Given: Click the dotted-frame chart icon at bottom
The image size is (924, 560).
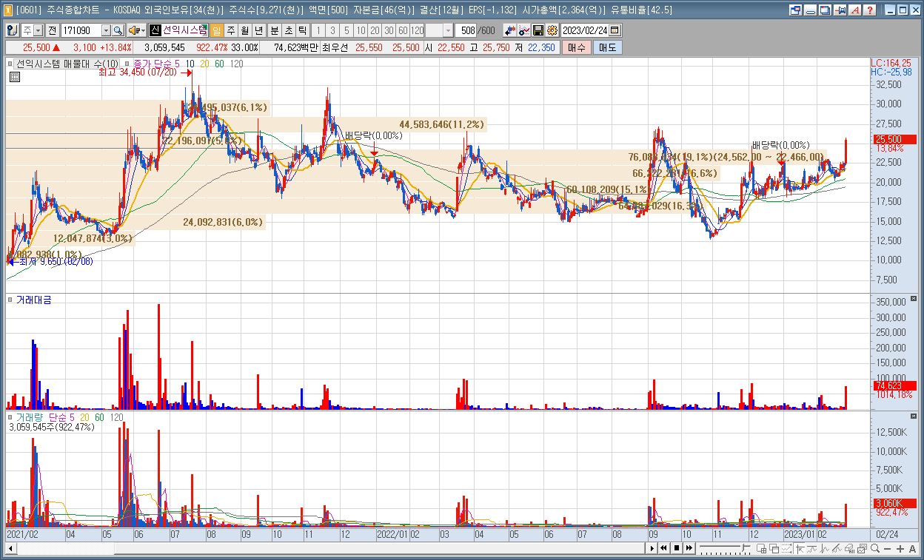Looking at the screenshot, I should pos(787,548).
